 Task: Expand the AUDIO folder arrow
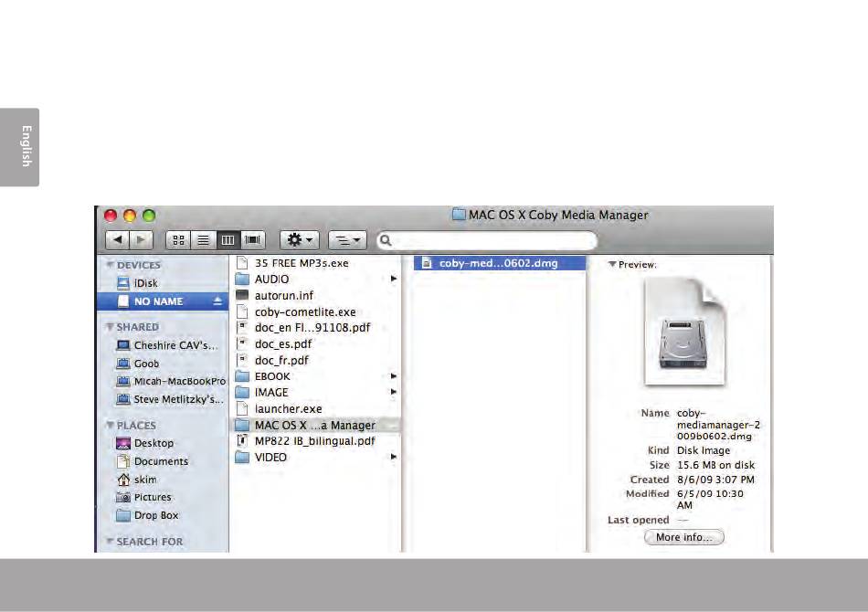pyautogui.click(x=394, y=279)
